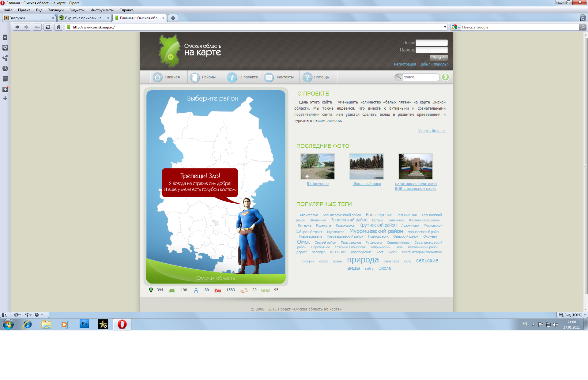Click the Пароль input field
This screenshot has width=588, height=380.
[432, 50]
